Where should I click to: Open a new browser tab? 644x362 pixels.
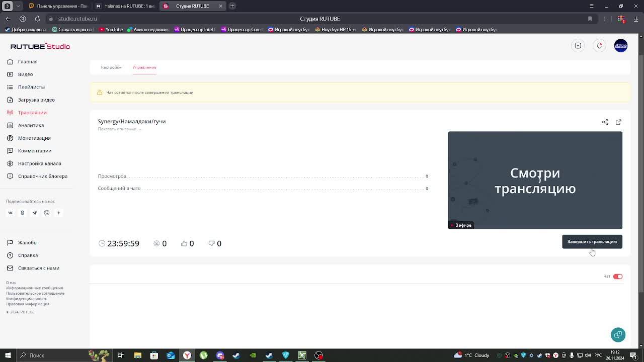(232, 6)
